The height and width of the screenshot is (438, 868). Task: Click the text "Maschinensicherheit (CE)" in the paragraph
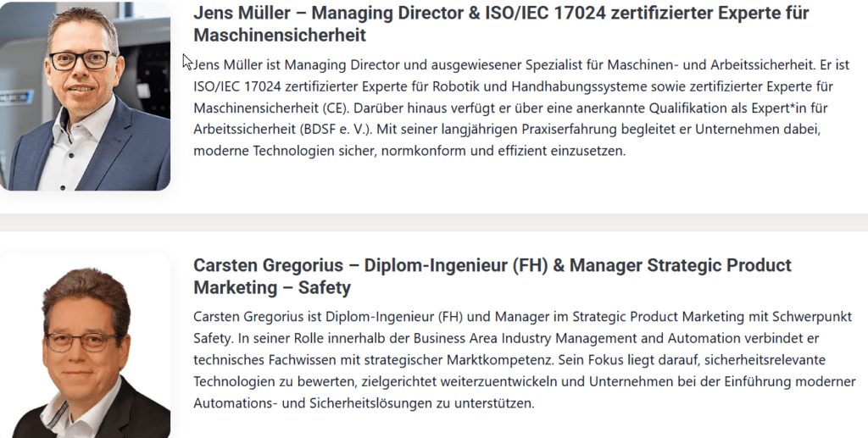click(270, 108)
